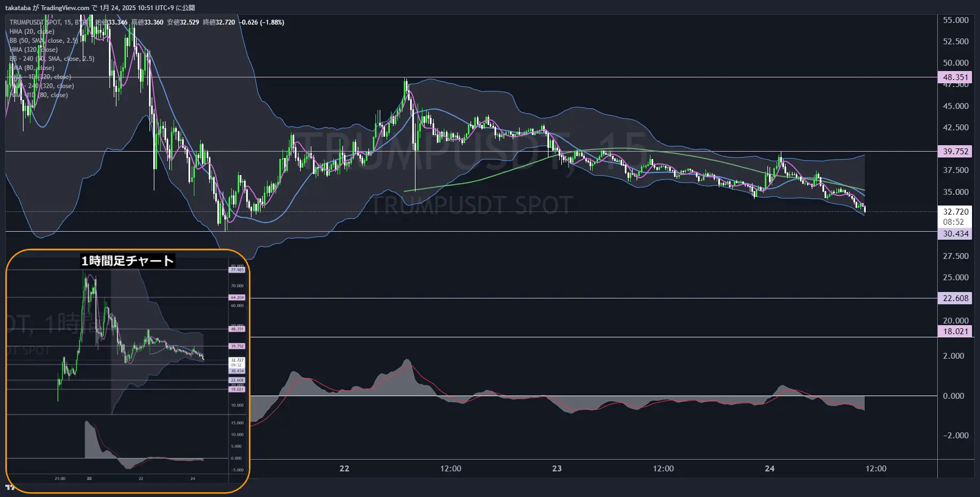
Task: Select the HMA · 240 (320, close) legend
Action: point(42,86)
